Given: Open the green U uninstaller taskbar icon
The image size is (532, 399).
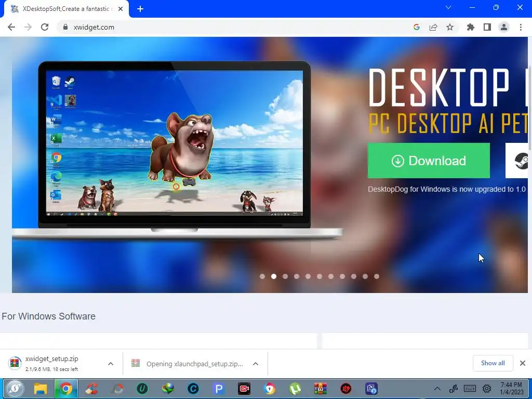Looking at the screenshot, I should point(142,389).
